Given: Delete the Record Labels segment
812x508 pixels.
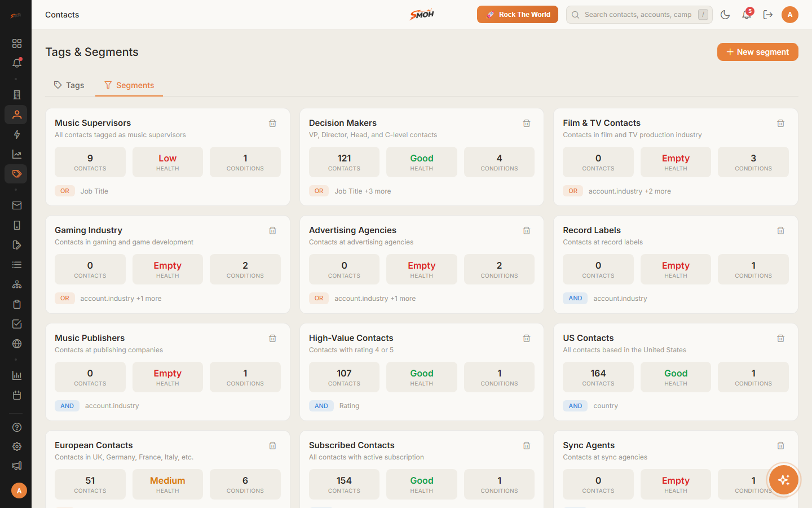Looking at the screenshot, I should click(x=781, y=230).
